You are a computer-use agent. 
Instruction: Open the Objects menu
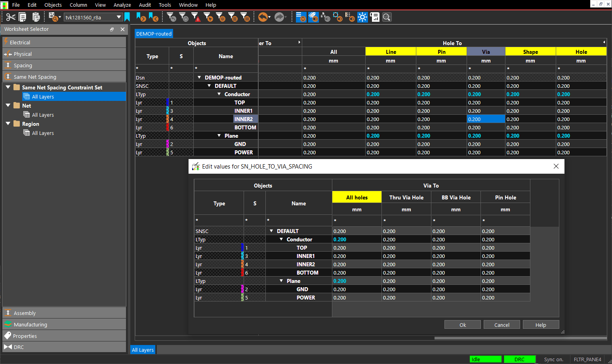[x=53, y=5]
